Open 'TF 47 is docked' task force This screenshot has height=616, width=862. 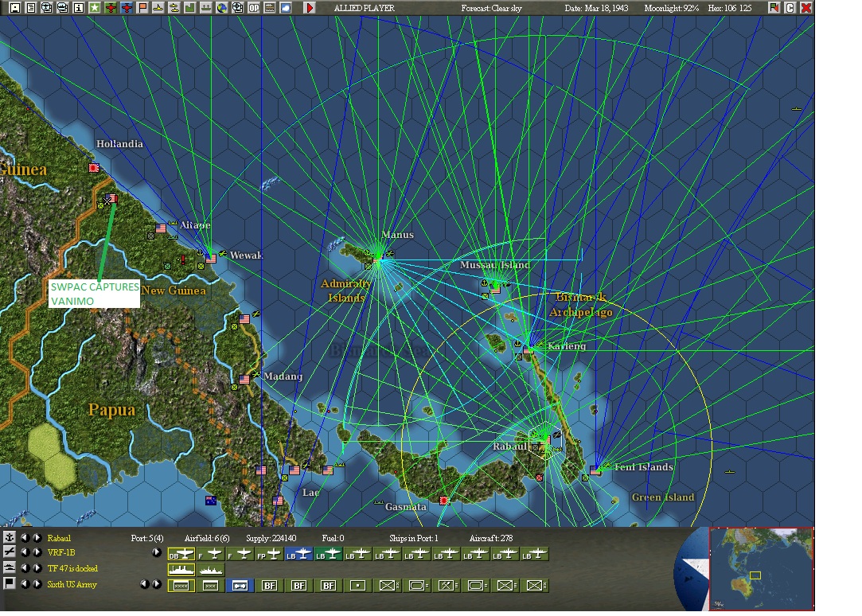[x=72, y=568]
